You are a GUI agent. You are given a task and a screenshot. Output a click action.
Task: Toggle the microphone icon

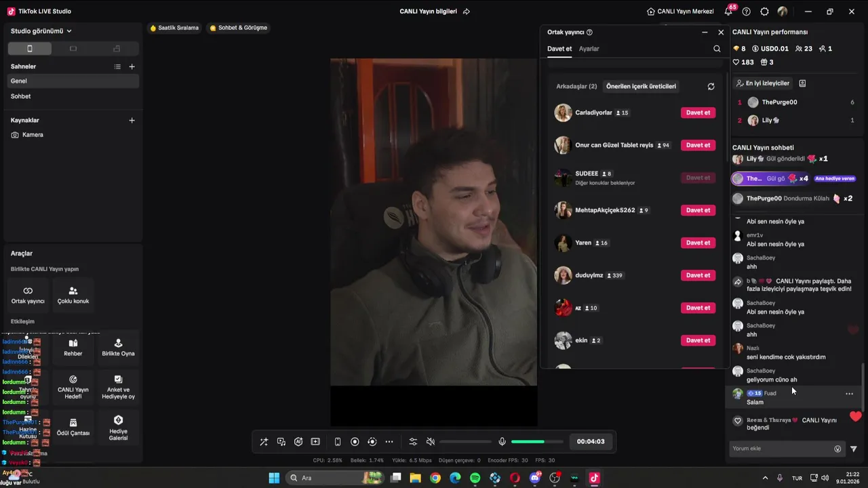(502, 442)
